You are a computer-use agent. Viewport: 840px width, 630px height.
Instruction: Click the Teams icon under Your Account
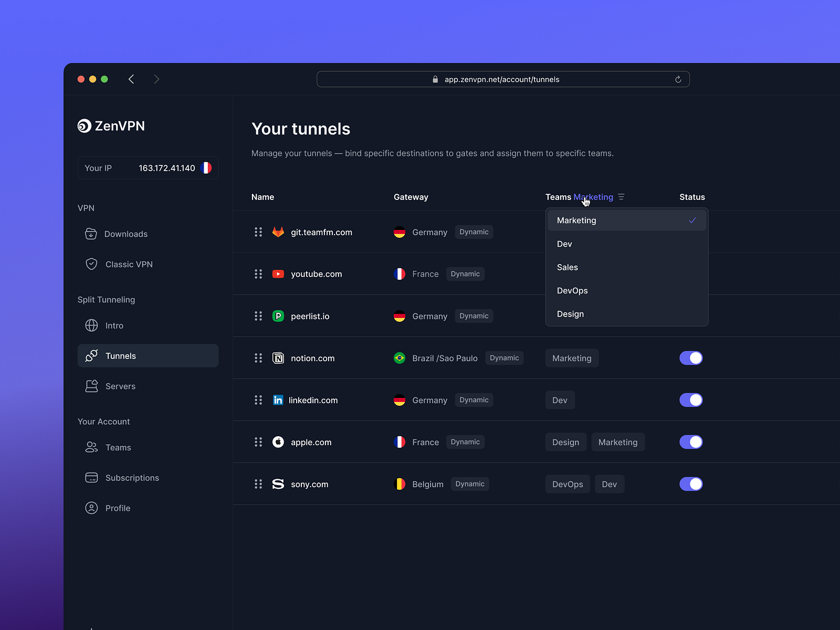[x=91, y=447]
